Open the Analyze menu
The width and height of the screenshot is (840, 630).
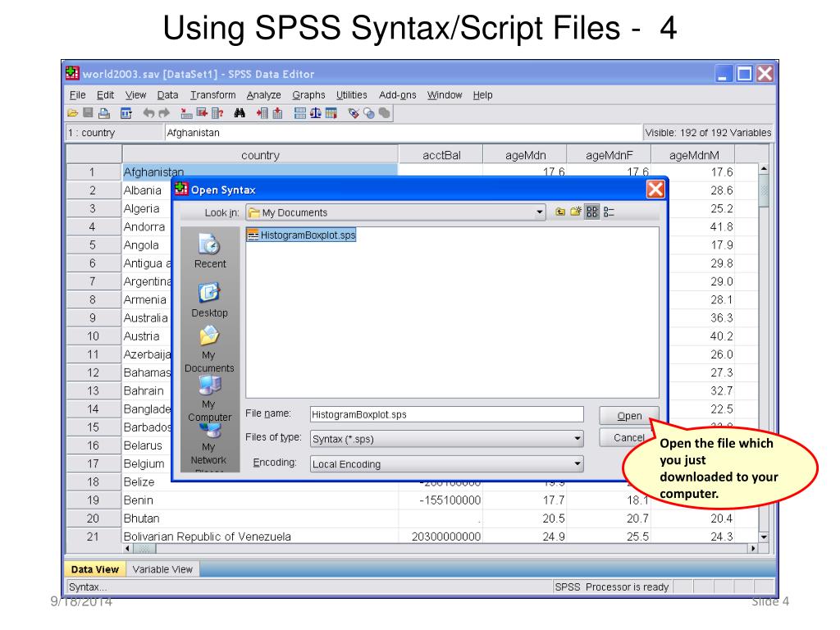coord(263,95)
